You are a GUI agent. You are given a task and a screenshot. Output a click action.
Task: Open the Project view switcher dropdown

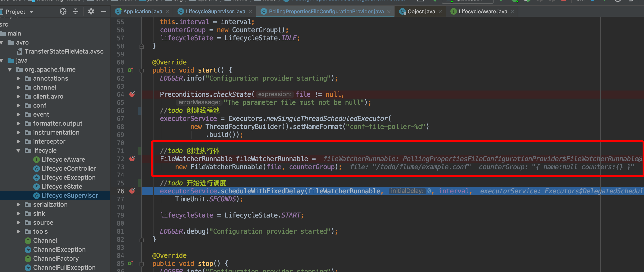click(31, 11)
